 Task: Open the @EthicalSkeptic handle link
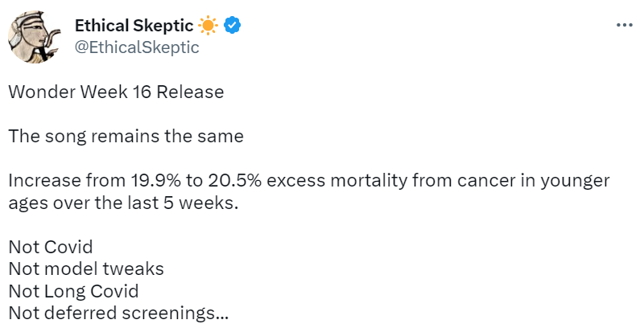pyautogui.click(x=137, y=47)
